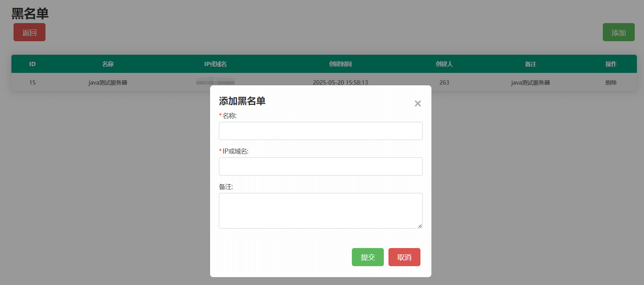Select the row ID cell showing 15
This screenshot has height=285, width=644.
(x=32, y=82)
